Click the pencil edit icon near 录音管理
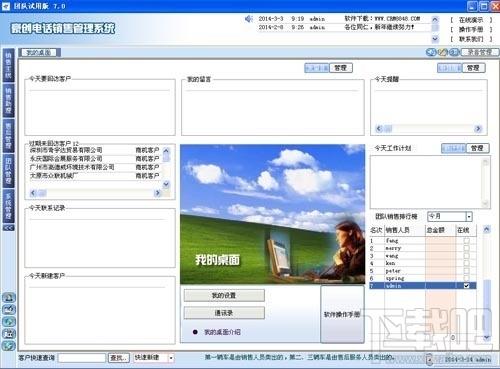Image resolution: width=500 pixels, height=369 pixels. (x=442, y=52)
